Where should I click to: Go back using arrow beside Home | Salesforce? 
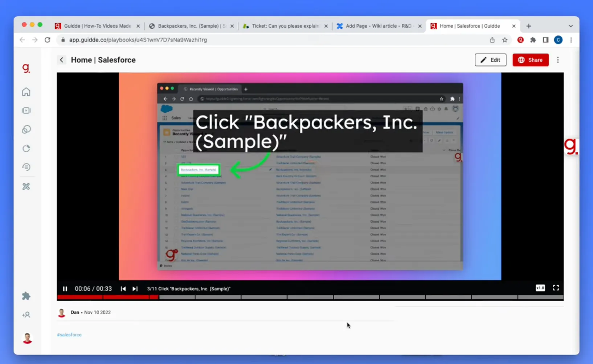click(x=62, y=60)
